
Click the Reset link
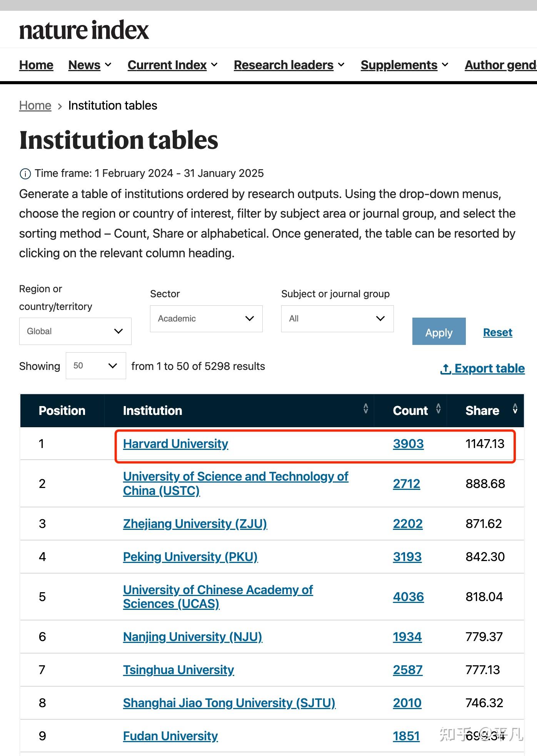(498, 332)
